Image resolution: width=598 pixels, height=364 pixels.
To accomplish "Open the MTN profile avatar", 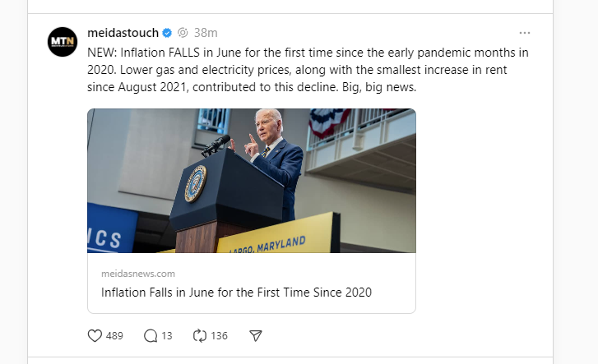I will (63, 42).
